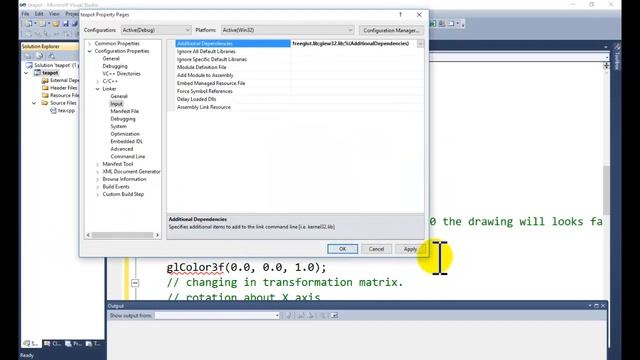Expand the C/C++ node
This screenshot has width=640, height=360.
[98, 81]
